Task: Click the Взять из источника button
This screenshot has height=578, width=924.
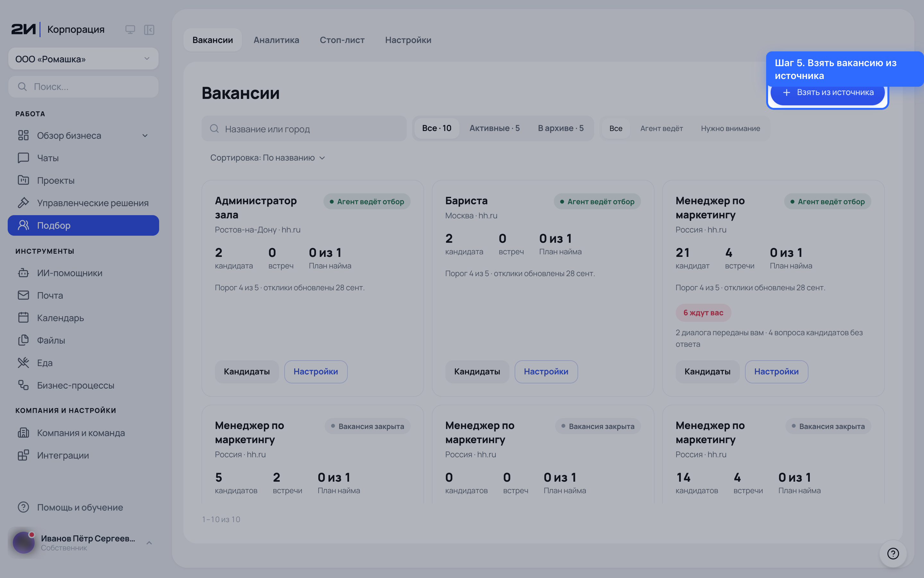Action: pos(827,92)
